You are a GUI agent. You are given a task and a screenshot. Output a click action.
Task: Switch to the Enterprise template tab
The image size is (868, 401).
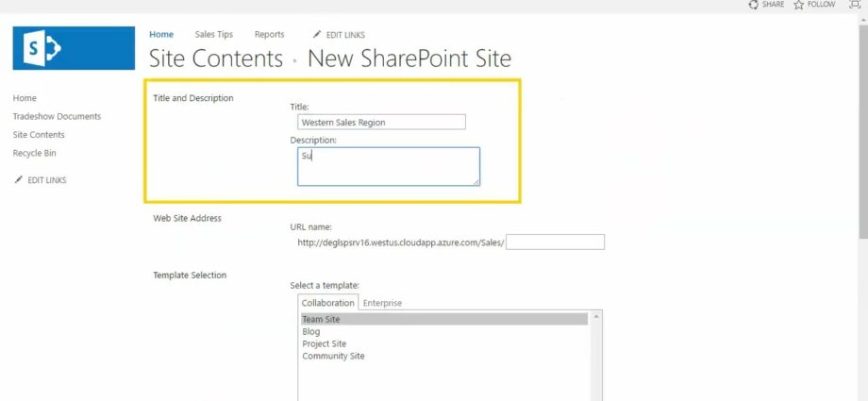[x=382, y=303]
